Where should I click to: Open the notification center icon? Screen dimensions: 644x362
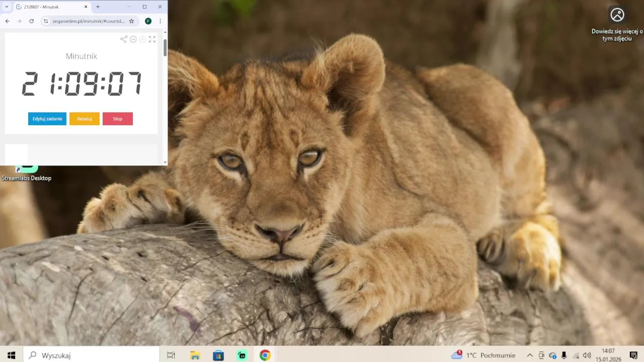(633, 355)
